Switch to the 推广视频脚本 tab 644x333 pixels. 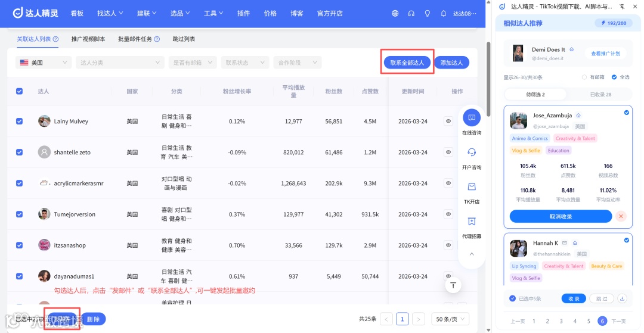coord(88,39)
